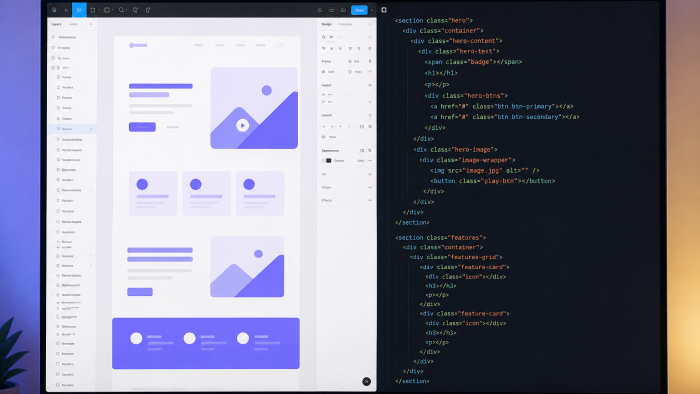Click the dark round X button below design panel
The image size is (700, 394).
[x=367, y=382]
